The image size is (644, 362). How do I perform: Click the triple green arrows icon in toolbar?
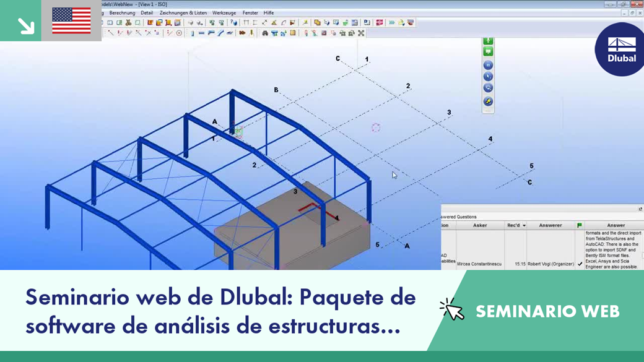tap(392, 22)
